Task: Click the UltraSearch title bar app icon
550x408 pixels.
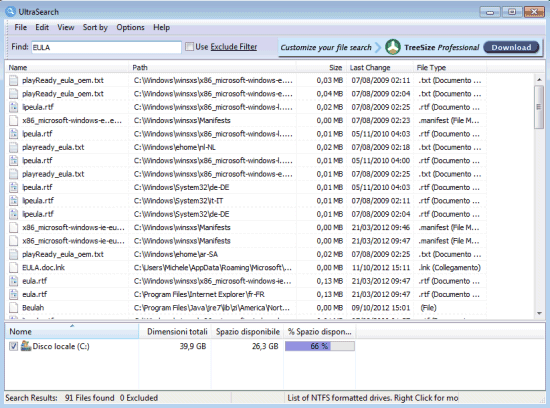Action: tap(11, 12)
